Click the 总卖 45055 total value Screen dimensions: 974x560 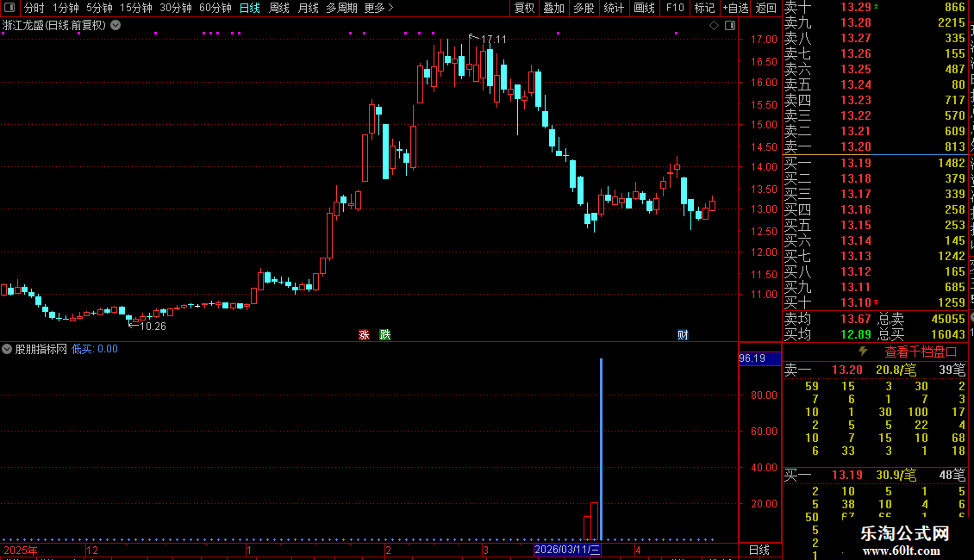[x=921, y=319]
